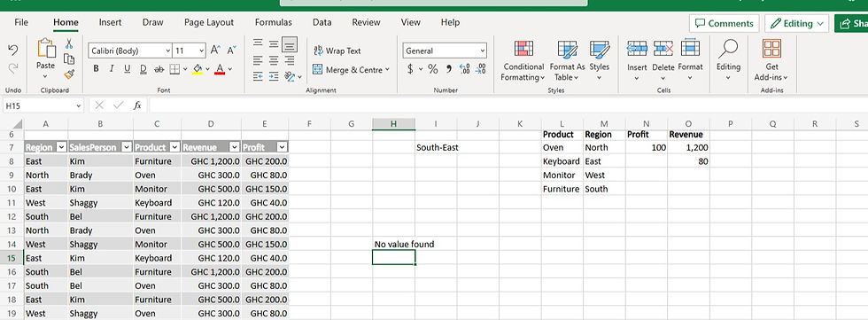Decrease font size with the smaller A icon
The image size is (868, 320).
point(231,51)
